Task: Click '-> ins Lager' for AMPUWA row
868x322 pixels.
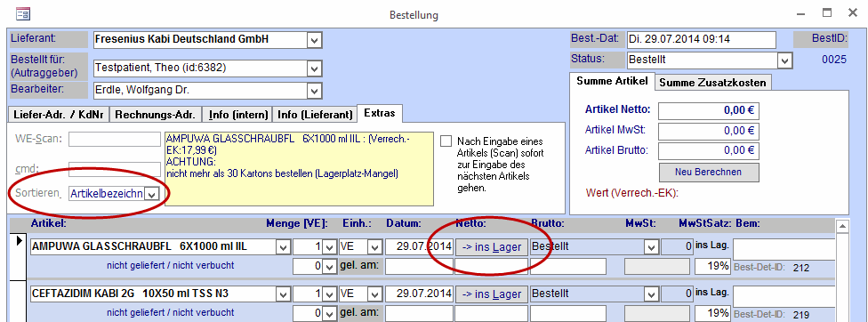Action: click(492, 247)
